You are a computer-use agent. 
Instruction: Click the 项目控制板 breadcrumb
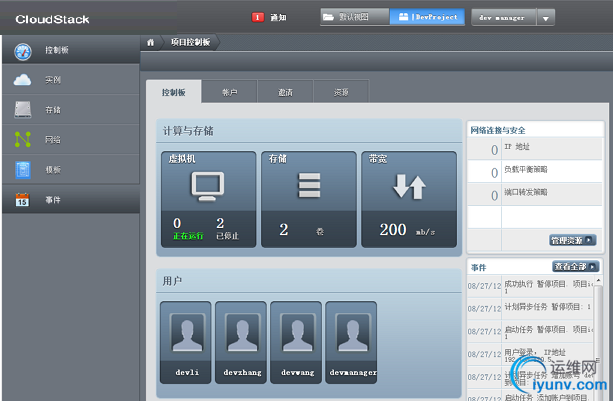(x=190, y=42)
